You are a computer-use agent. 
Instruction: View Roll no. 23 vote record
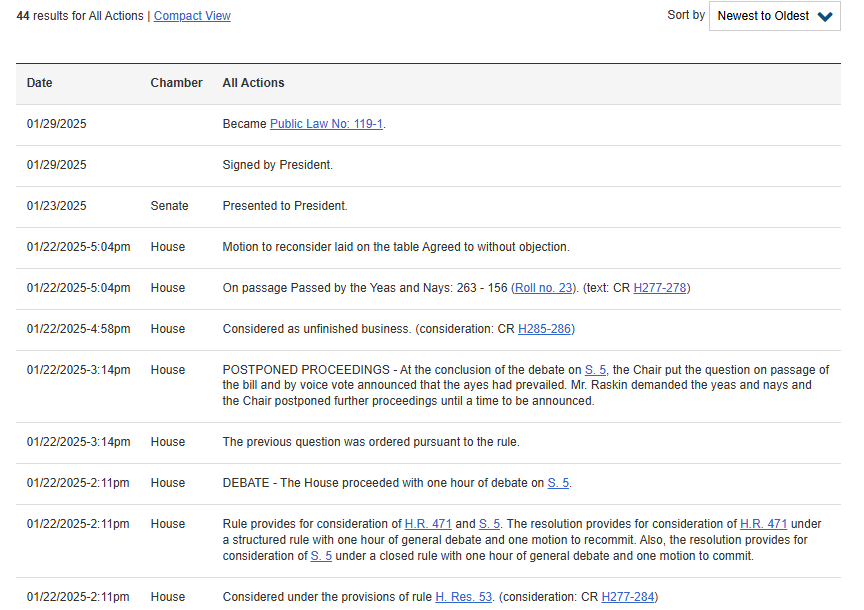tap(543, 288)
